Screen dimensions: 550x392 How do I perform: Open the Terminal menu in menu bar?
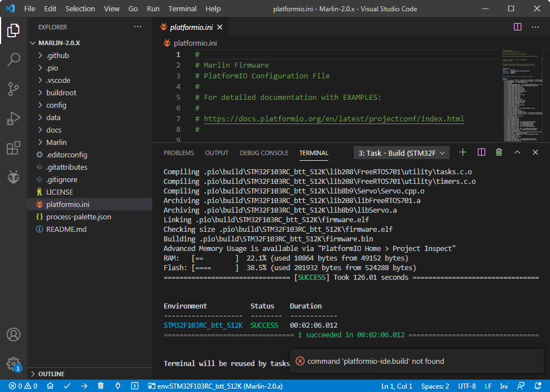(182, 9)
